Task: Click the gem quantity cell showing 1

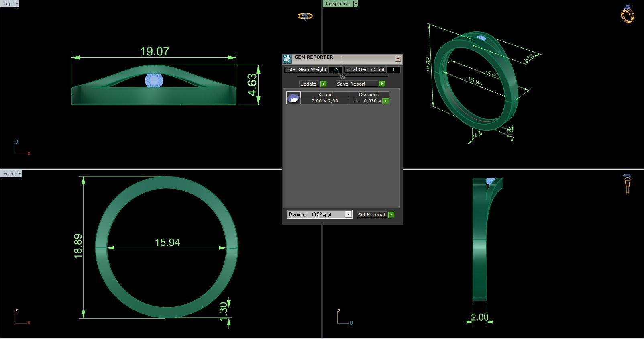Action: coord(355,101)
